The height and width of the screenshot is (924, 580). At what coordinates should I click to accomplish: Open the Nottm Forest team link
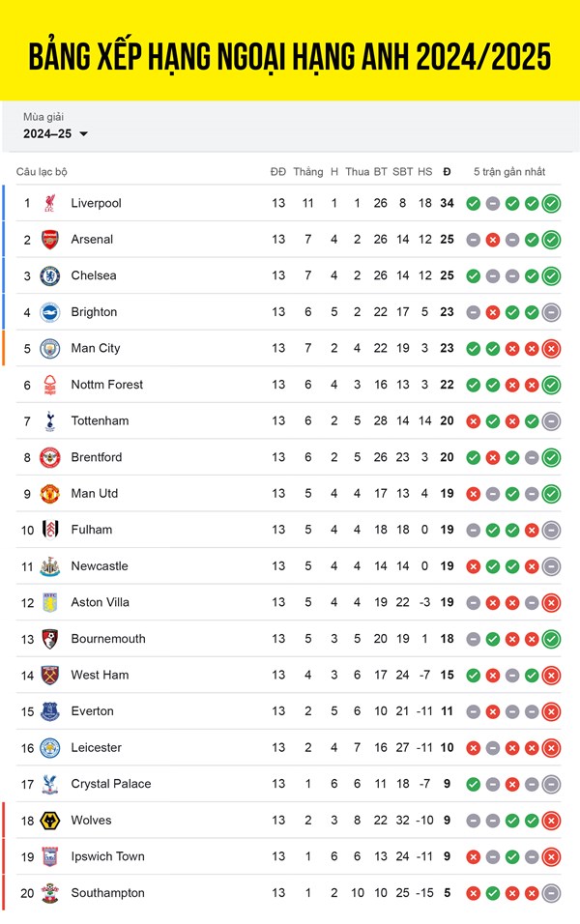107,385
